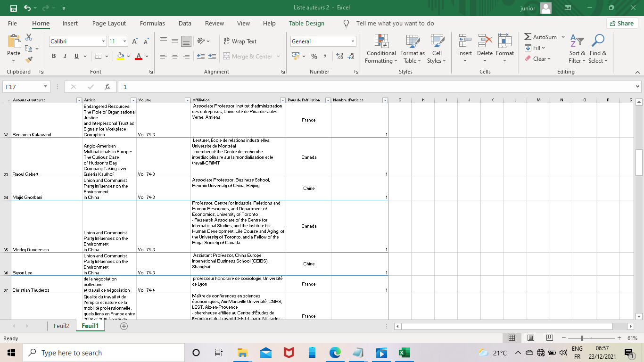Click the Format Painter brush icon

[x=29, y=60]
